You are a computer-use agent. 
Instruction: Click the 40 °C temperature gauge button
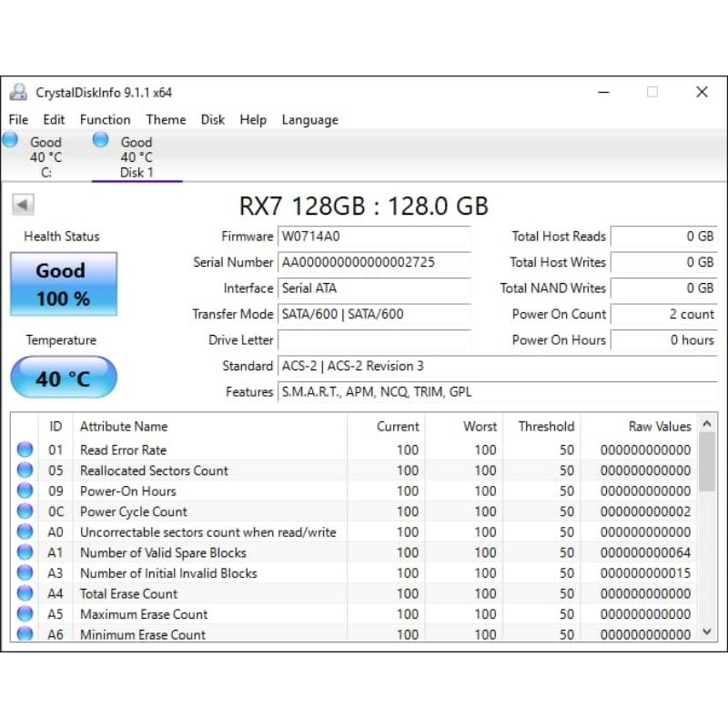63,376
